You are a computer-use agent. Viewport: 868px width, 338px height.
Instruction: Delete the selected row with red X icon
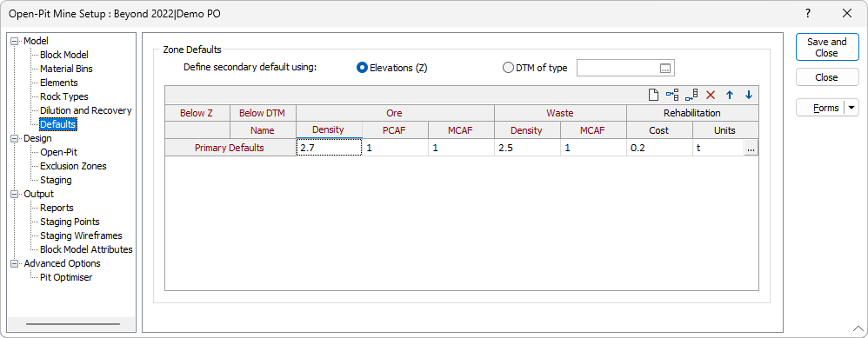(x=711, y=96)
